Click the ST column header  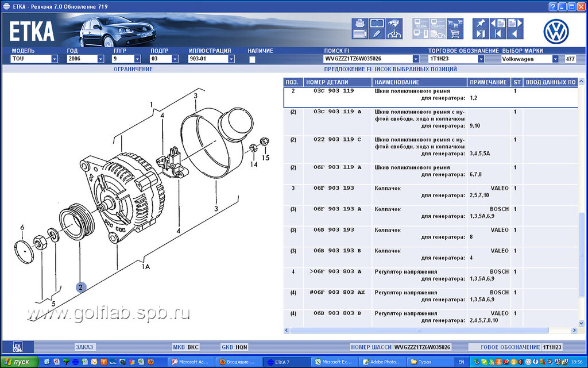[x=517, y=82]
